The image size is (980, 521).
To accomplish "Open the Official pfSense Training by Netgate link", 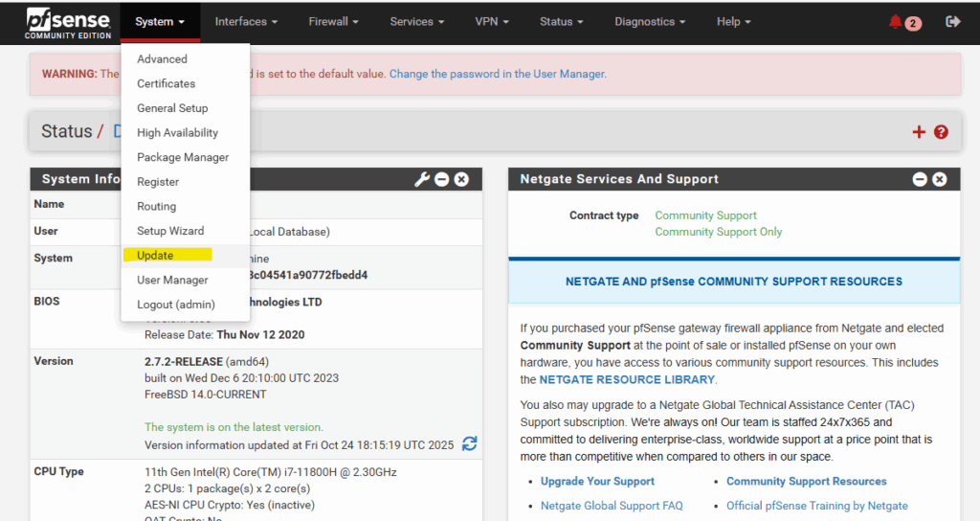I will pos(816,506).
